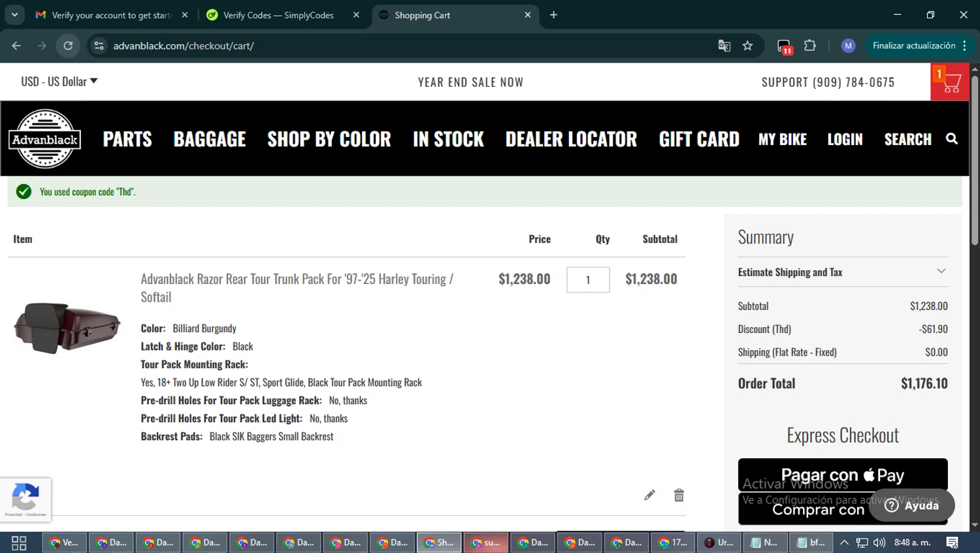Go to DEALER LOCATOR
The image size is (980, 553).
coord(571,139)
